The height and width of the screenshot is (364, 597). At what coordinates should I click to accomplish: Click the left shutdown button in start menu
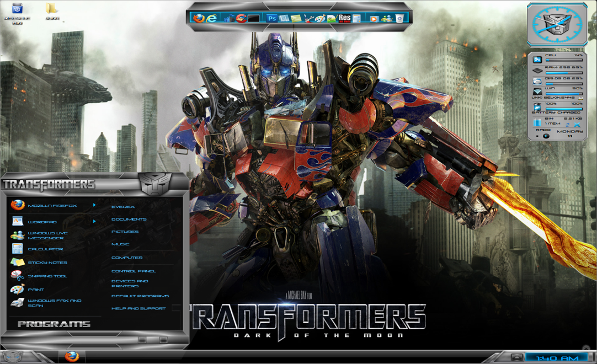click(x=142, y=340)
